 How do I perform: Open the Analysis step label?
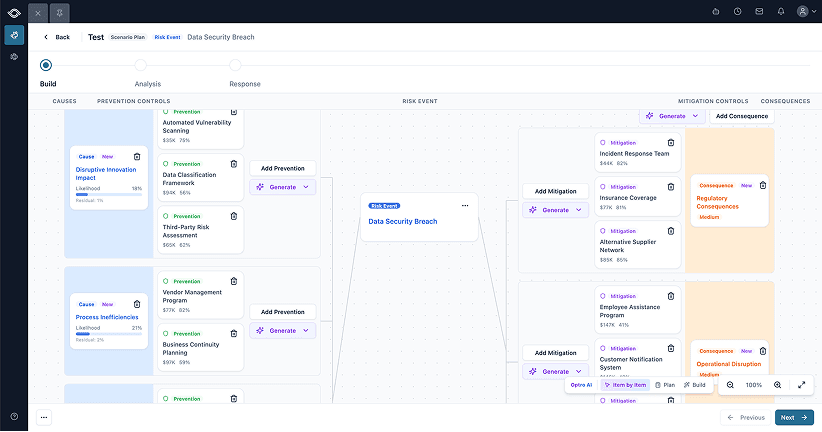click(x=148, y=84)
